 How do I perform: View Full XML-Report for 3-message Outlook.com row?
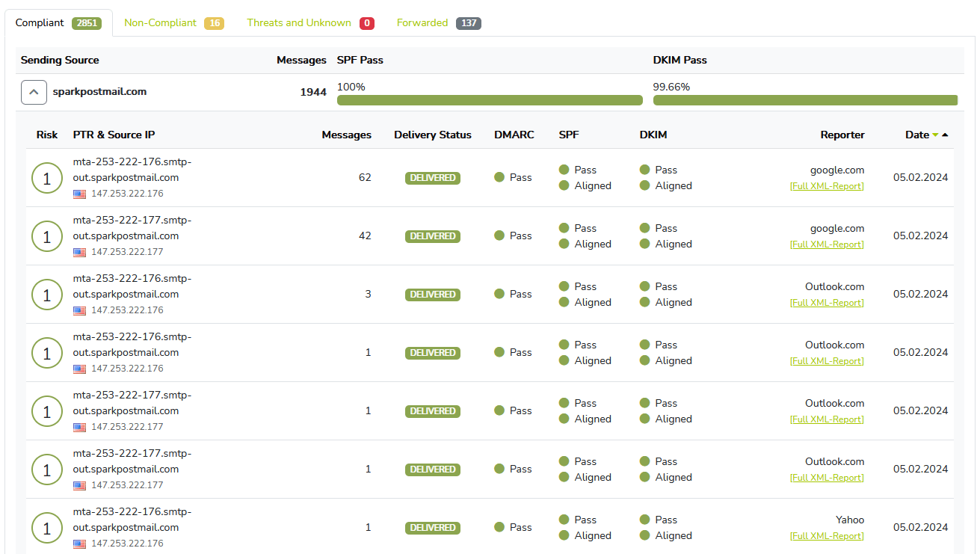(827, 303)
